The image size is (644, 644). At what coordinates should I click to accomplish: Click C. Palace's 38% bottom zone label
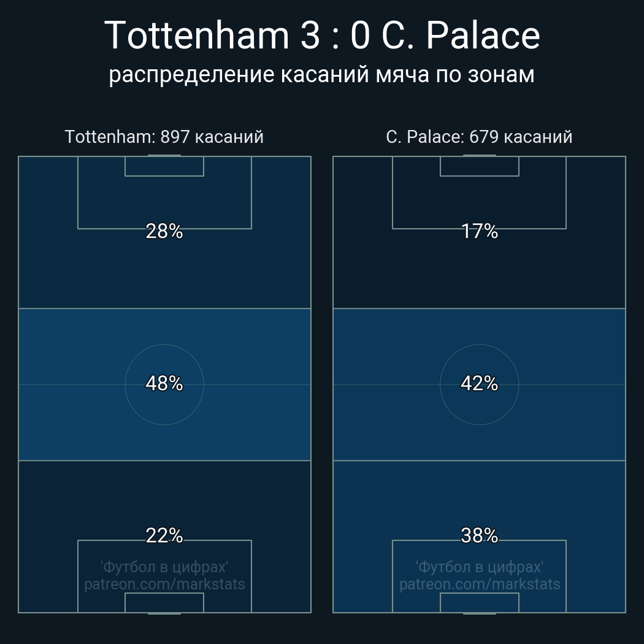click(479, 535)
